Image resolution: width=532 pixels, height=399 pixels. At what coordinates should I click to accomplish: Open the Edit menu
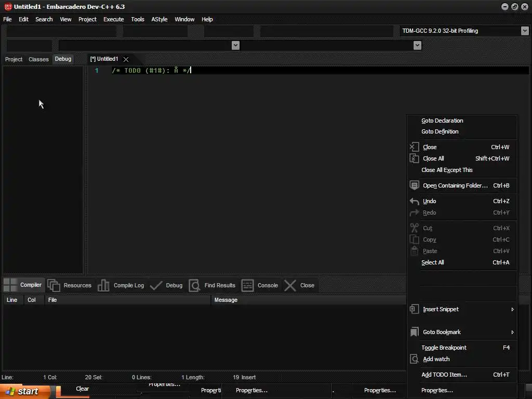(x=23, y=19)
